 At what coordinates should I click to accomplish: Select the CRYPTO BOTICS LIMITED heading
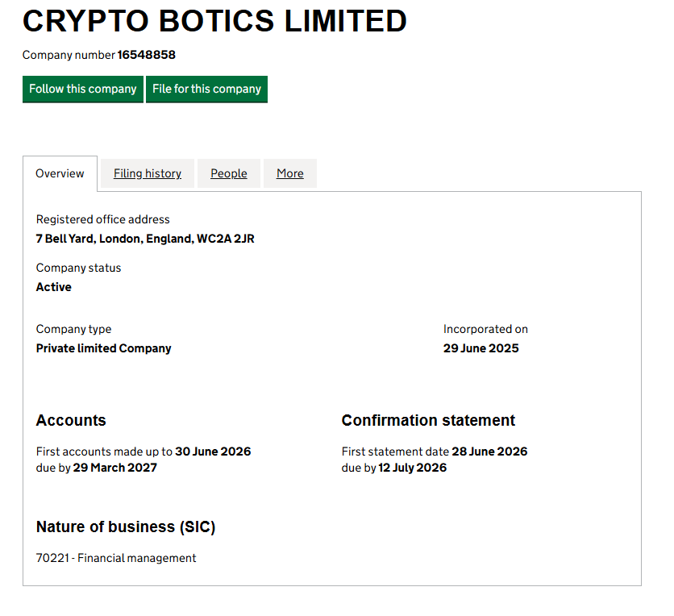click(x=214, y=21)
